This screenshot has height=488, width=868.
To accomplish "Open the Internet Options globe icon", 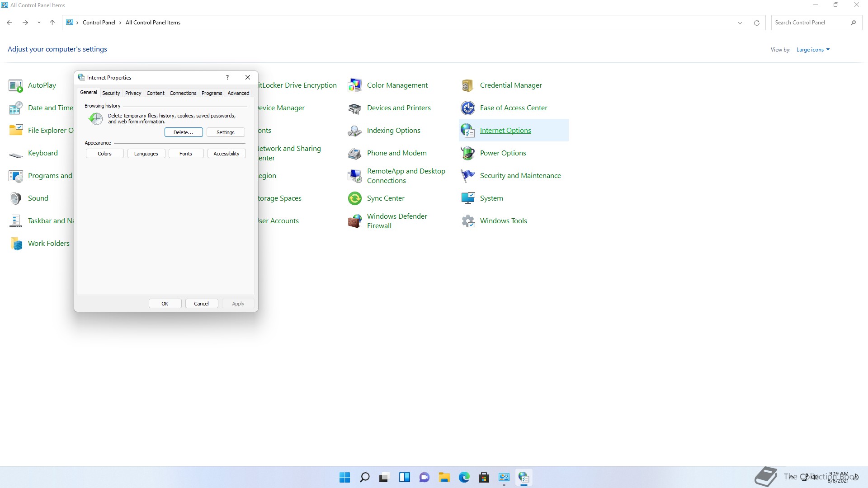I will coord(468,131).
